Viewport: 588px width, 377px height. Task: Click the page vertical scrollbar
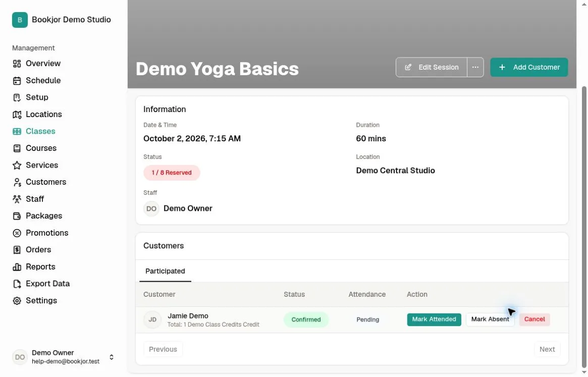tap(583, 227)
